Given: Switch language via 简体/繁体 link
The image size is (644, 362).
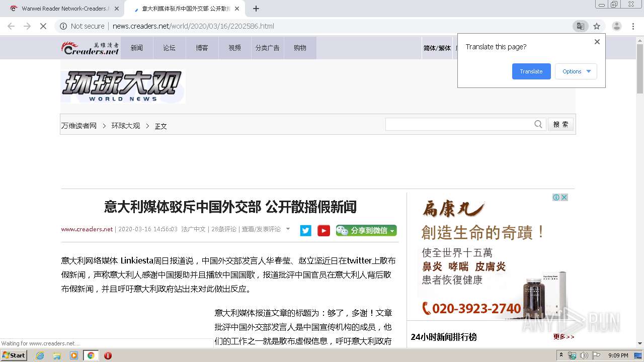Looking at the screenshot, I should [437, 48].
